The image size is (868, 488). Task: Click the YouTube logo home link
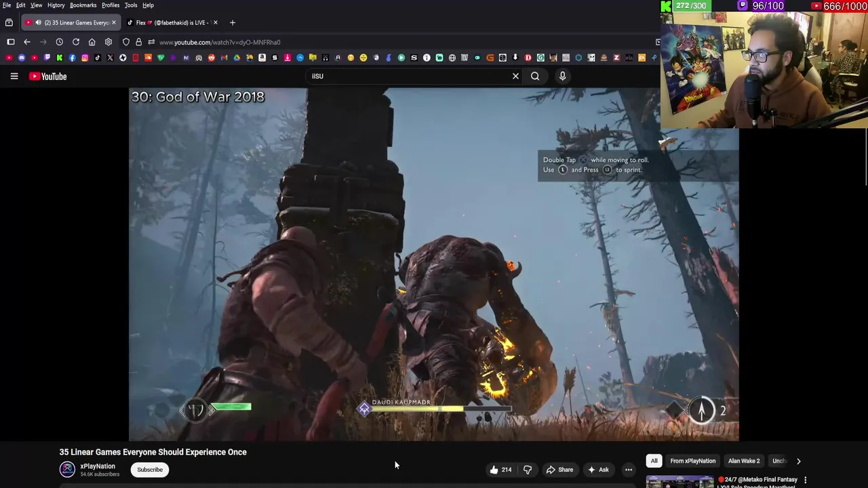[48, 76]
